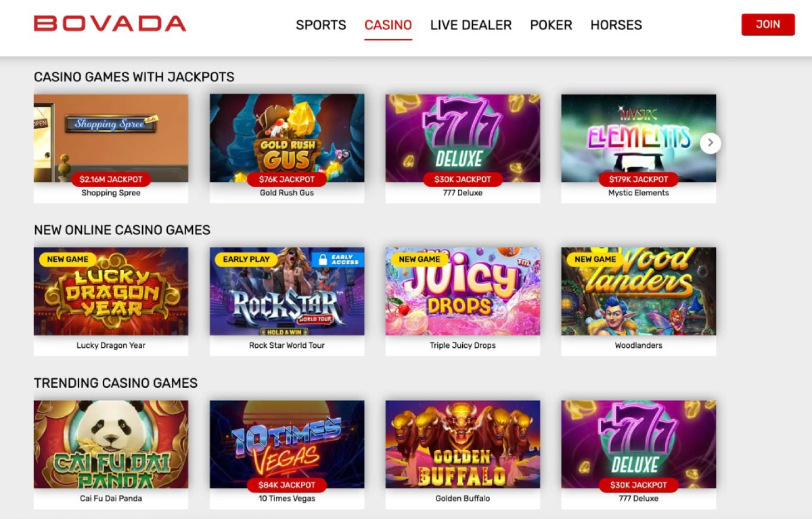Viewport: 812px width, 519px height.
Task: Click the red Join button
Action: tap(768, 24)
